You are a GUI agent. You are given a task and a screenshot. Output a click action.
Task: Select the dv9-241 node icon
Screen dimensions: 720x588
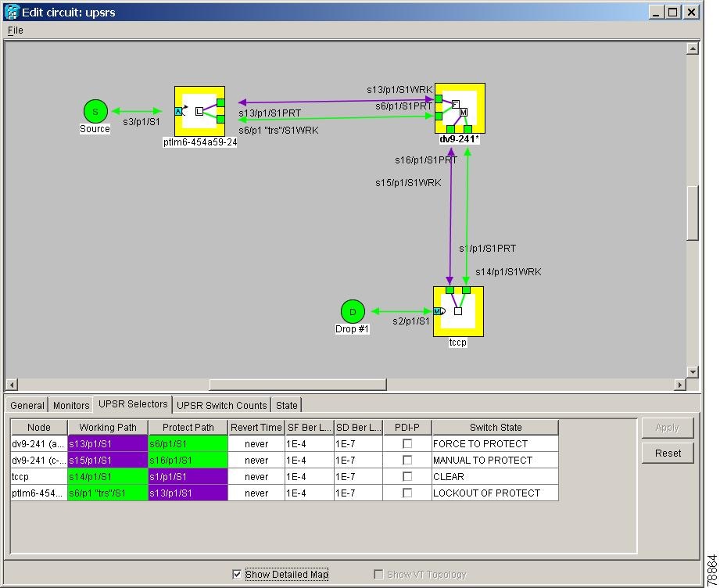click(460, 108)
